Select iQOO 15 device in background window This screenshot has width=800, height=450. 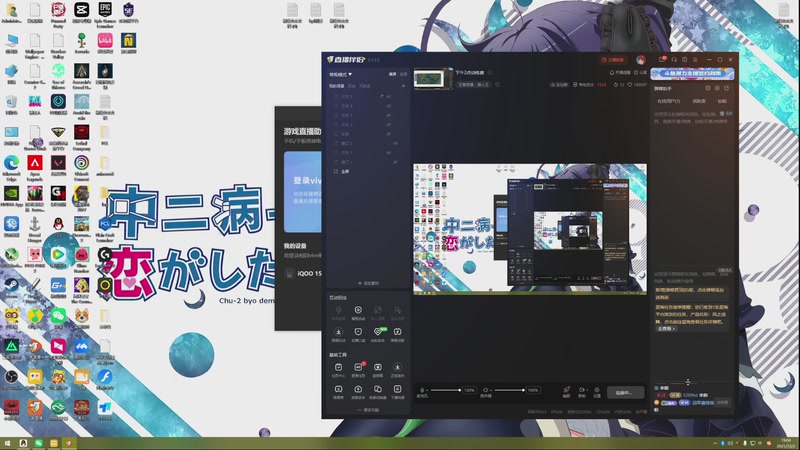[303, 273]
